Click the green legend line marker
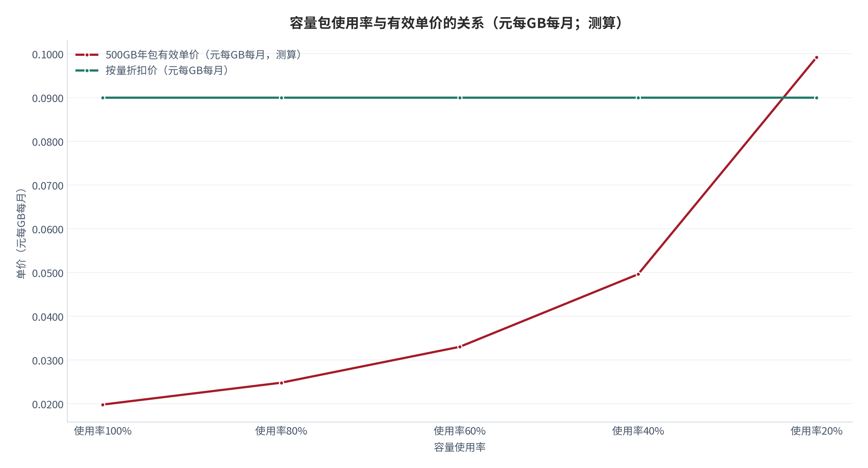868x468 pixels. click(87, 71)
